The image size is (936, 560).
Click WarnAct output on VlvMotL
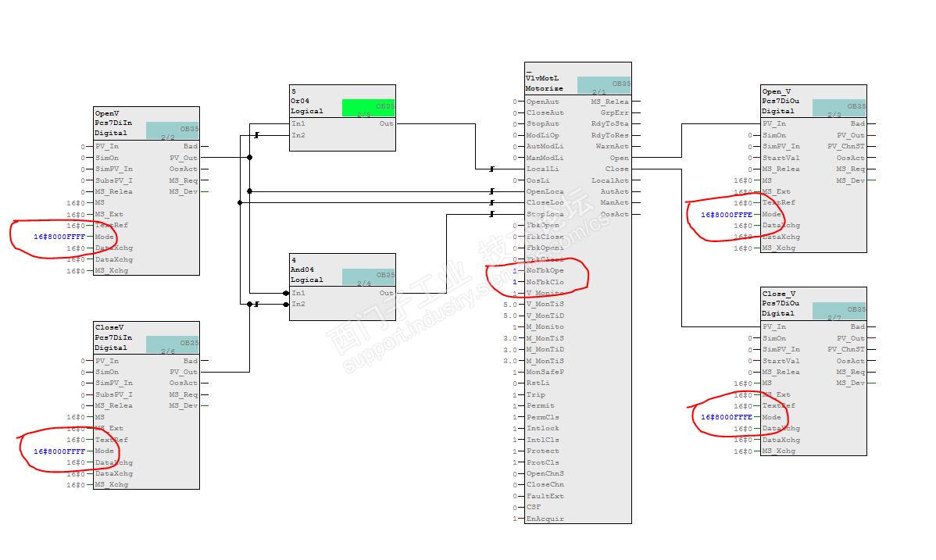[x=613, y=146]
